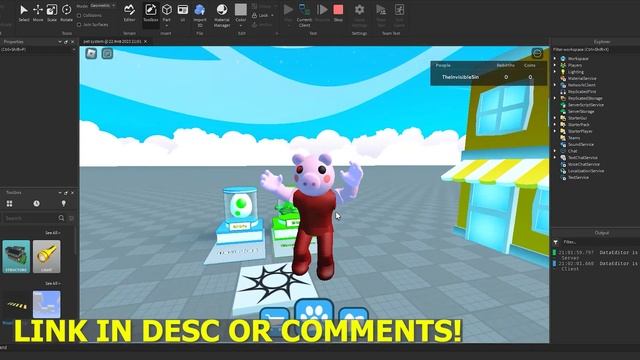Select SoundService in Explorer
This screenshot has width=640, height=360.
click(x=581, y=144)
